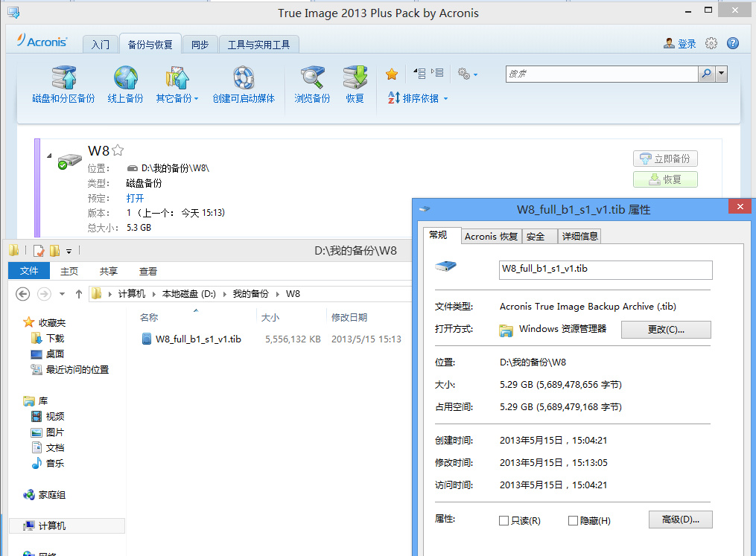
Task: Collapse the W8 backup entry triangle
Action: click(x=49, y=155)
